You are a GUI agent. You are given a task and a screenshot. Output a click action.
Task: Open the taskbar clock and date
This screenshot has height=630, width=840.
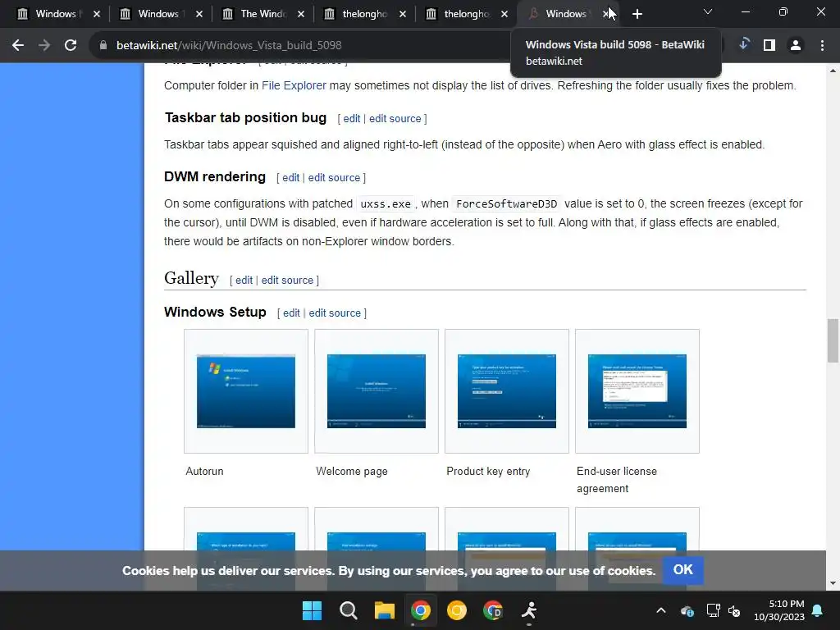779,610
